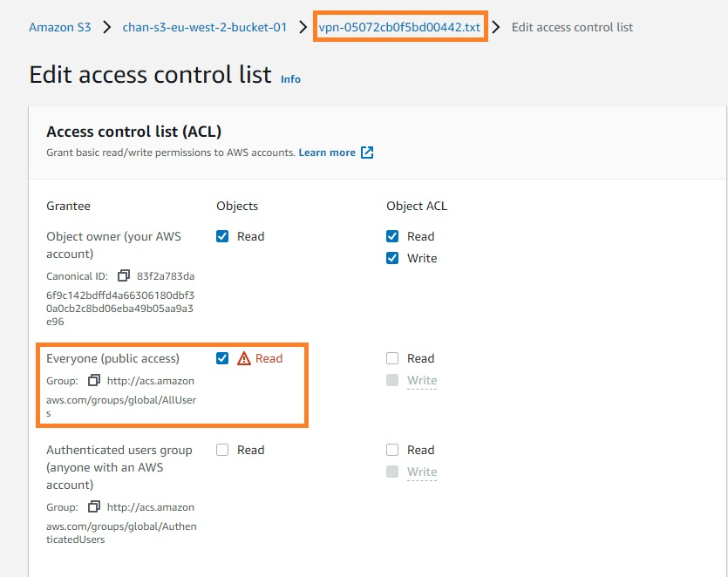Viewport: 728px width, 577px height.
Task: Enable Read in Everyone's Object ACL column
Action: click(x=392, y=358)
